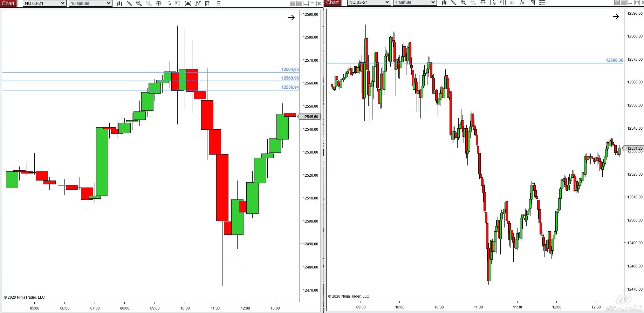Open Properties list icon on right chart
This screenshot has width=644, height=313.
pyautogui.click(x=542, y=2)
